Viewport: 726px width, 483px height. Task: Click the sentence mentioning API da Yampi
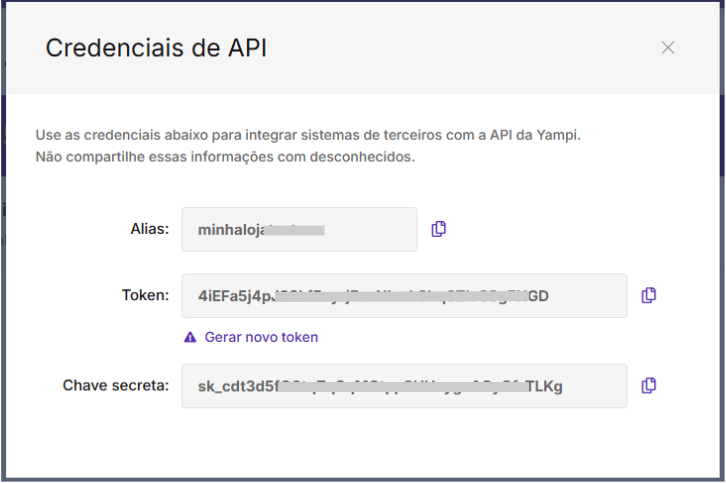click(x=308, y=135)
